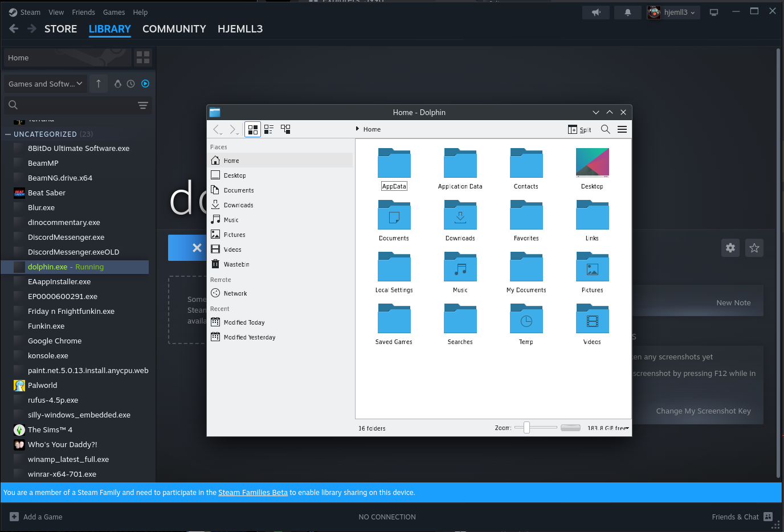The width and height of the screenshot is (784, 532).
Task: Open the Videos folder in file view
Action: click(x=592, y=325)
